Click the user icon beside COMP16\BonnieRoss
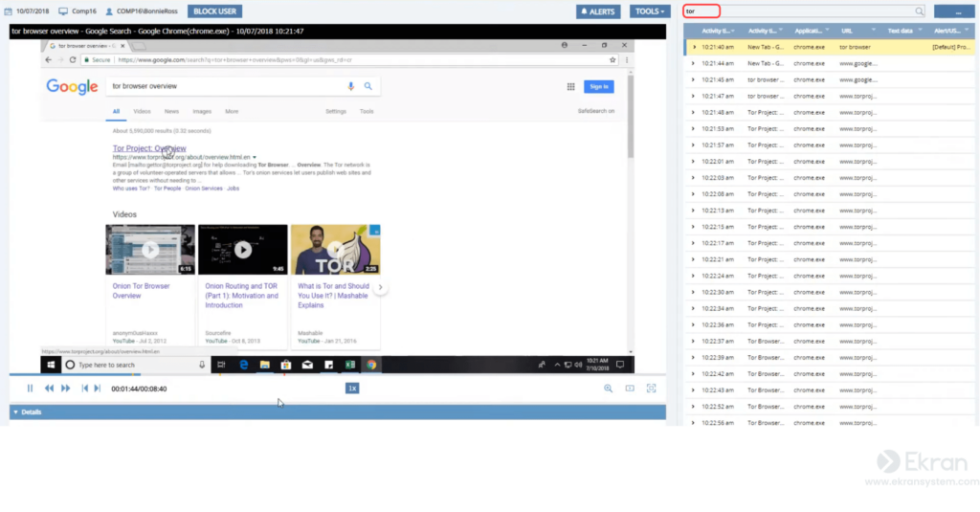 pyautogui.click(x=109, y=11)
